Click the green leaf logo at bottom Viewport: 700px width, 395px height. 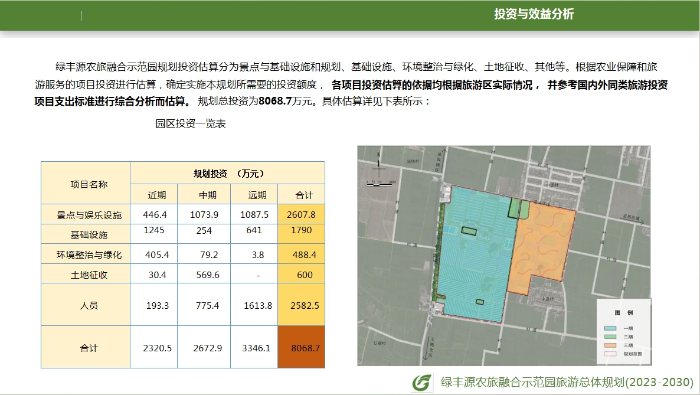(422, 382)
